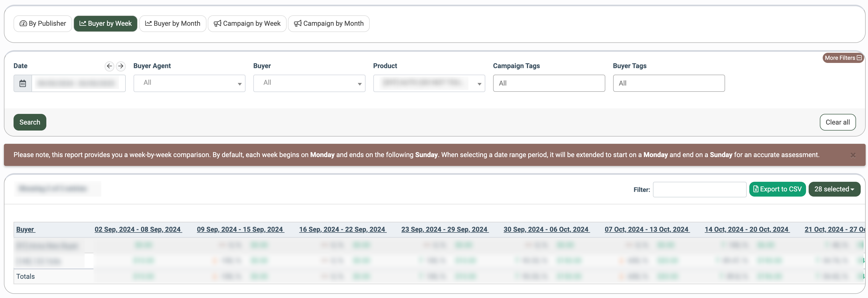Click the table Filter text field
Screen dimensions: 868x298
[x=699, y=190]
